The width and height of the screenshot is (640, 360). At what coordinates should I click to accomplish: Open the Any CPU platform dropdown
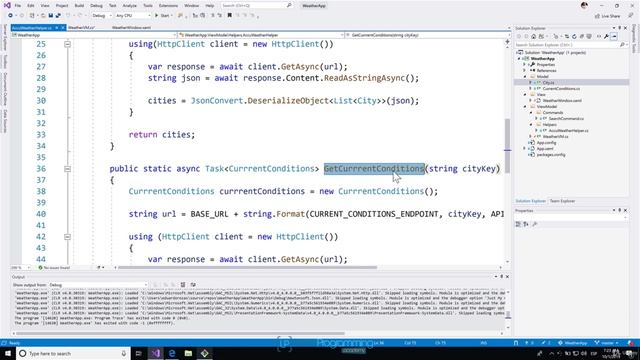pyautogui.click(x=133, y=16)
